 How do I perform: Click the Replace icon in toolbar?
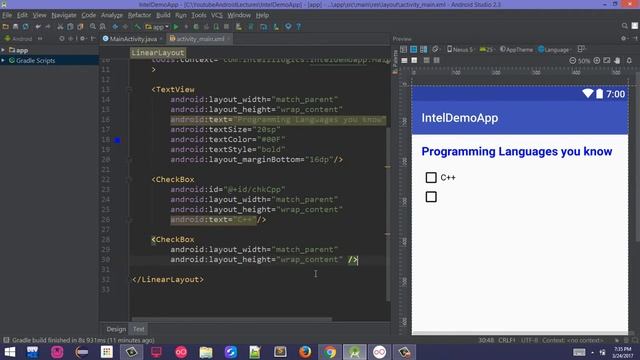tap(102, 27)
